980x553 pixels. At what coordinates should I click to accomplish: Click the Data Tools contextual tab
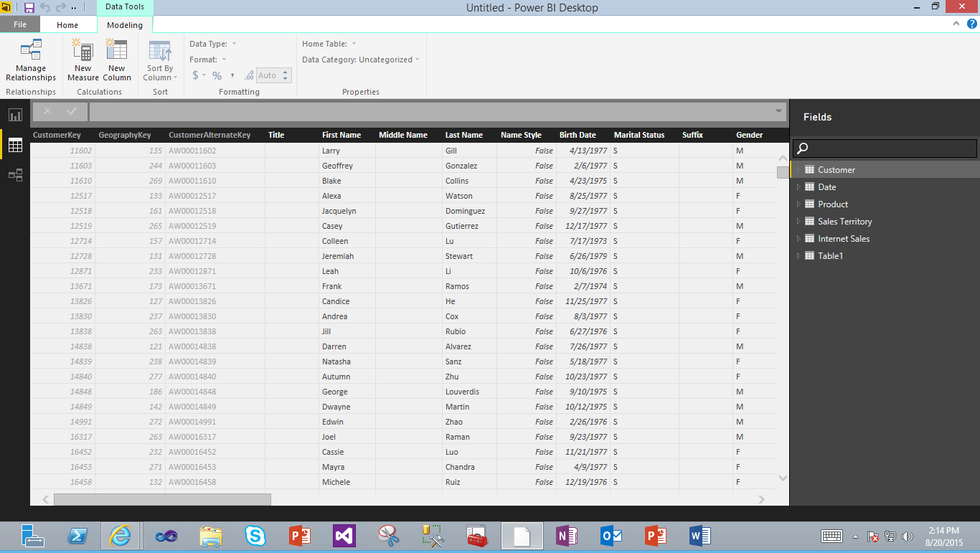click(x=125, y=7)
